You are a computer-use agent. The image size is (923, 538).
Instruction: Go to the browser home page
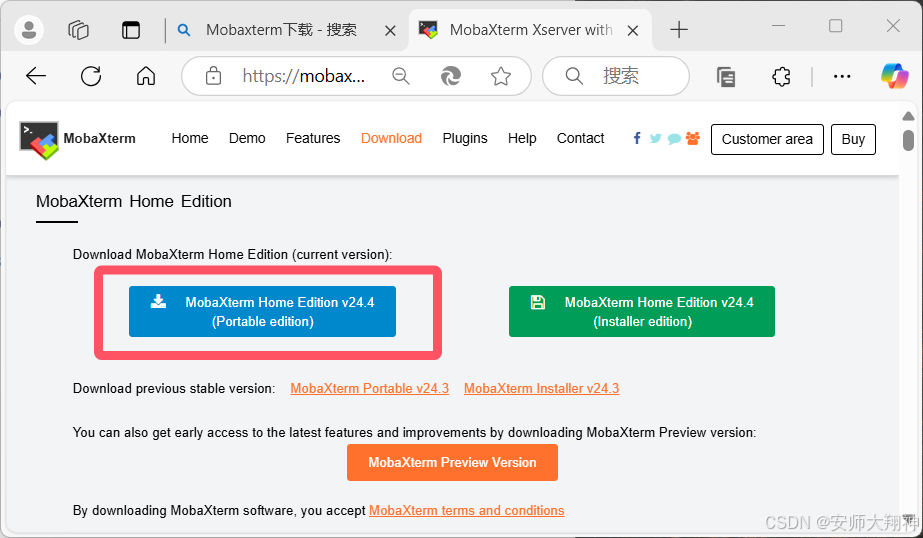click(x=145, y=76)
